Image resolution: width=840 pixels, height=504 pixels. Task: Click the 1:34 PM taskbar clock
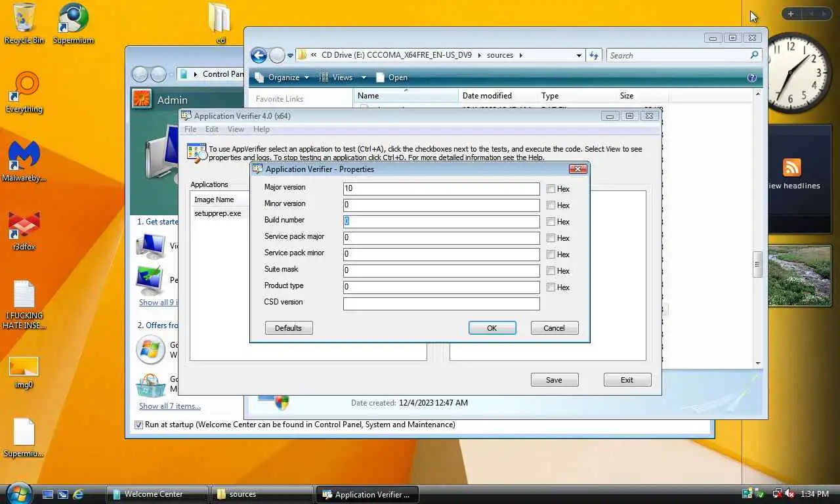click(814, 493)
